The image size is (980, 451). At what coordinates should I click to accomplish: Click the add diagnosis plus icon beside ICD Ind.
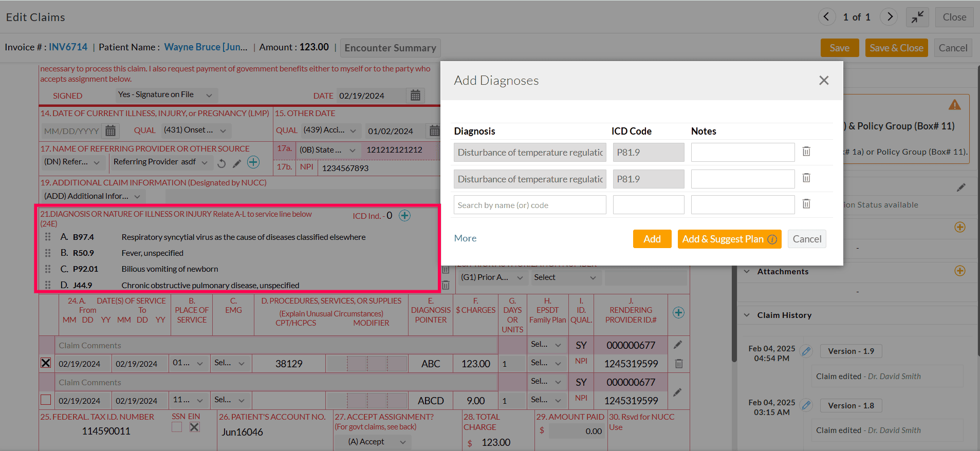coord(405,216)
